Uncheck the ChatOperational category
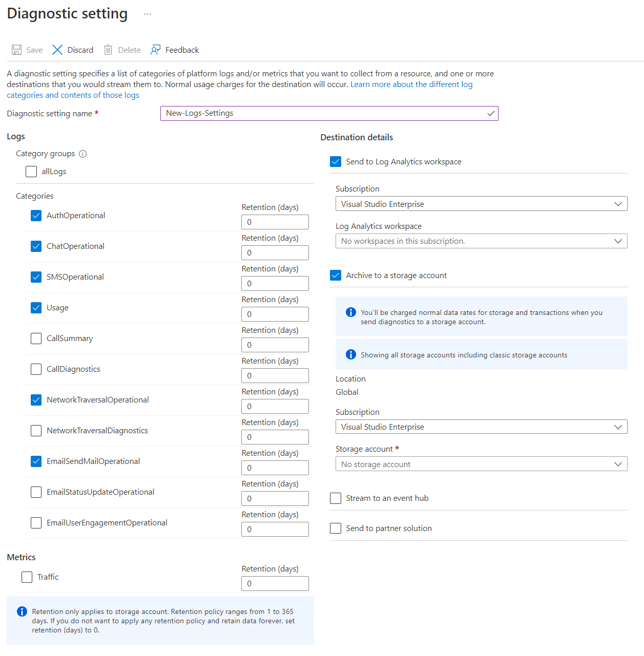 (36, 246)
